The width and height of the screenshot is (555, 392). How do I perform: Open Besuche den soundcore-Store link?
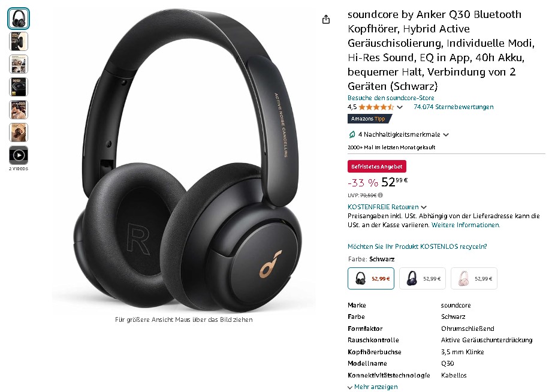391,98
